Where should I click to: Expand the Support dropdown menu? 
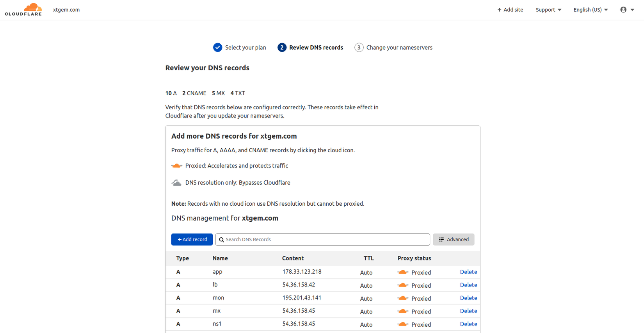(548, 10)
